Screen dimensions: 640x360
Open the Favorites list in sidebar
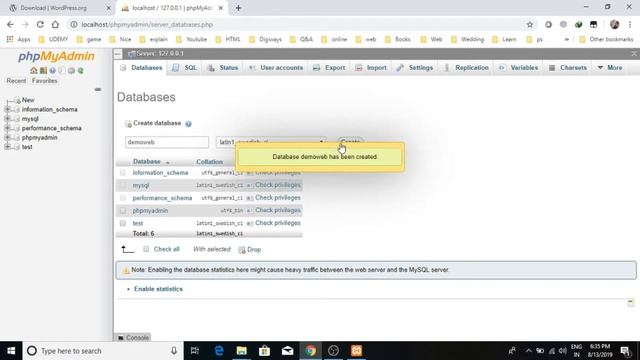(x=44, y=81)
